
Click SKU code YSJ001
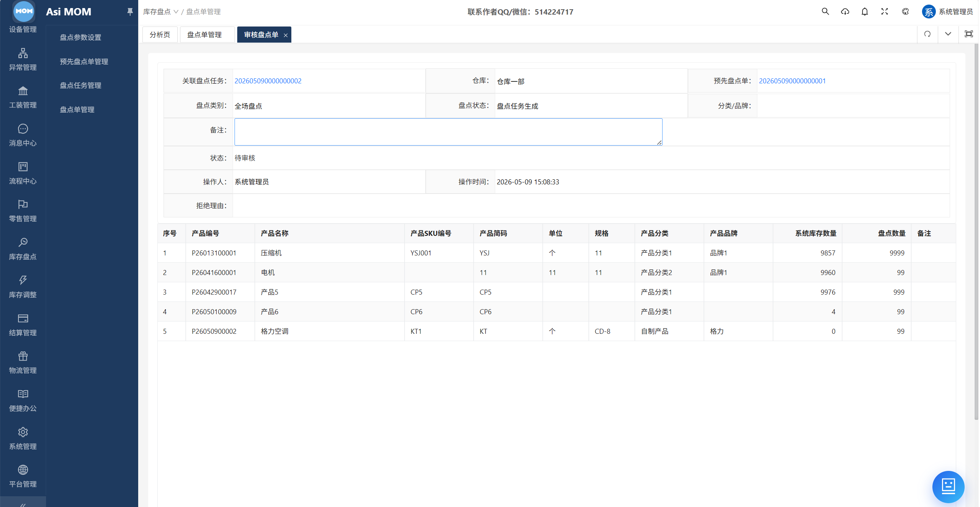[421, 253]
